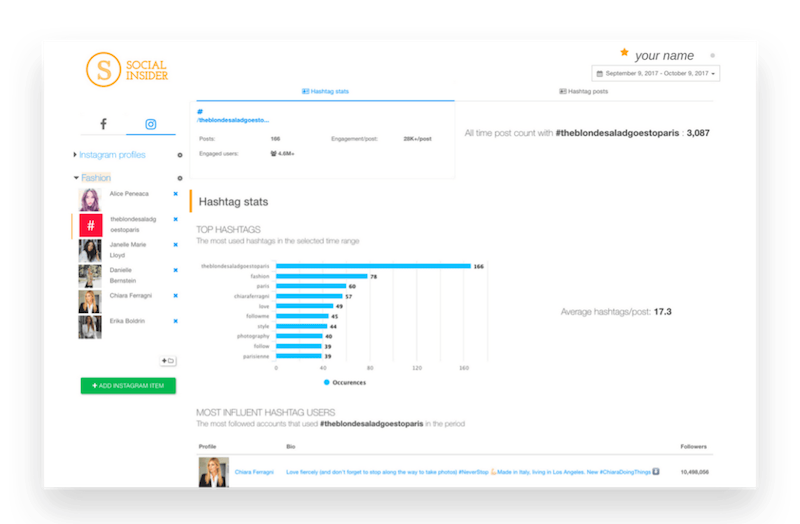The width and height of the screenshot is (800, 524).
Task: Click the Followers column header
Action: click(x=693, y=447)
